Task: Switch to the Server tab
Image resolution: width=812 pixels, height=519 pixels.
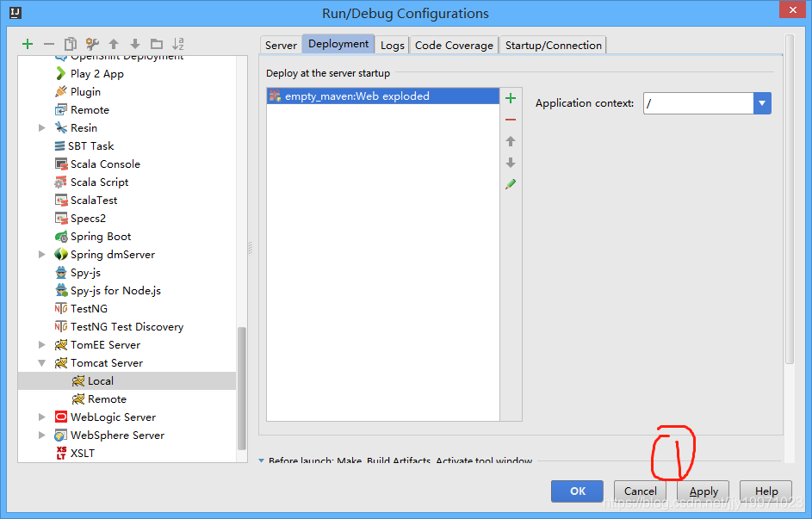Action: (x=281, y=45)
